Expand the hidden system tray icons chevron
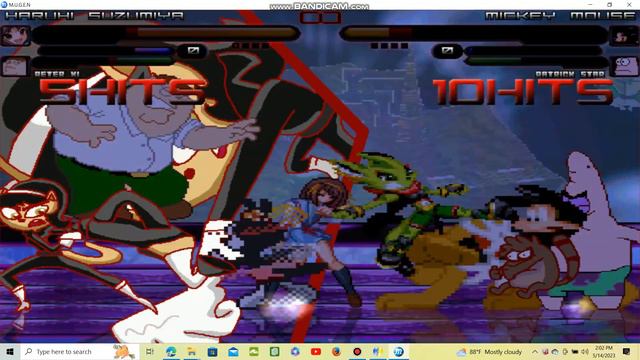Viewport: 640px width, 360px height. 535,351
